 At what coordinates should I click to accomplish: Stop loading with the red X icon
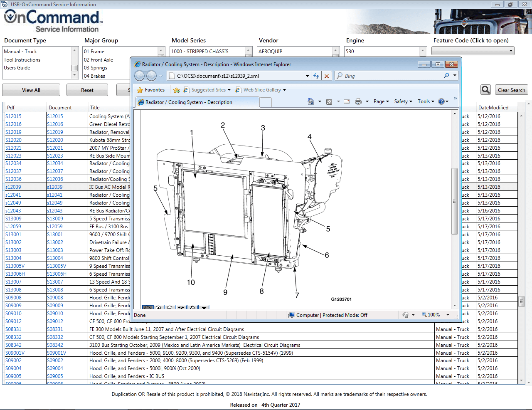(327, 76)
